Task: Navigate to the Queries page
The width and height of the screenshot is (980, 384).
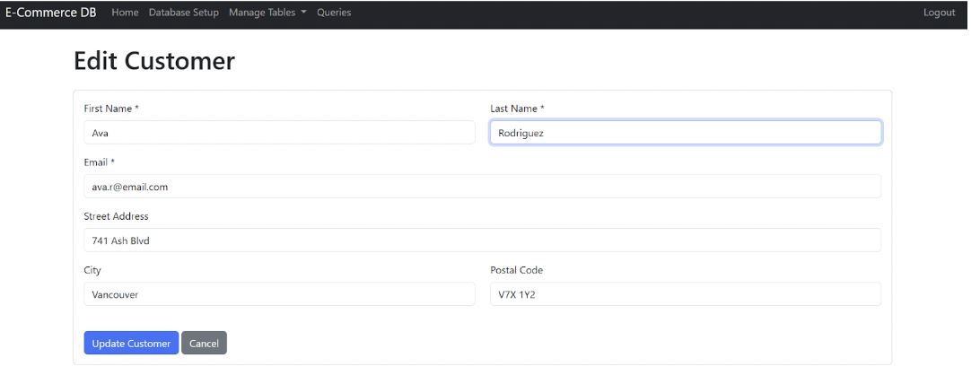Action: [334, 13]
